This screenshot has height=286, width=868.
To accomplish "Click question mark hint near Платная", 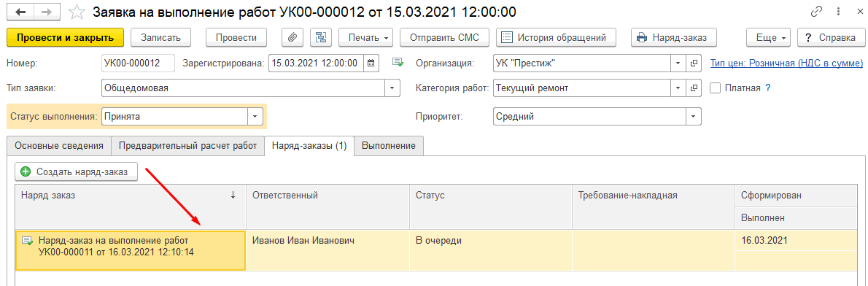I will pos(768,88).
